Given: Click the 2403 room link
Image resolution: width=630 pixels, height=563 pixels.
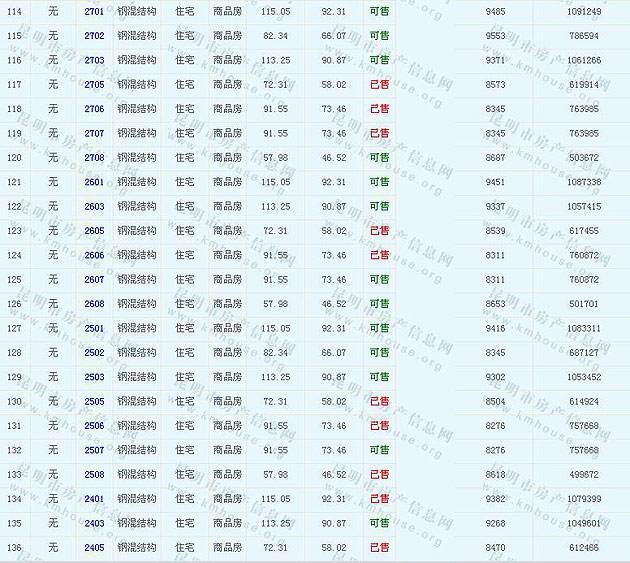Looking at the screenshot, I should click(x=94, y=523).
